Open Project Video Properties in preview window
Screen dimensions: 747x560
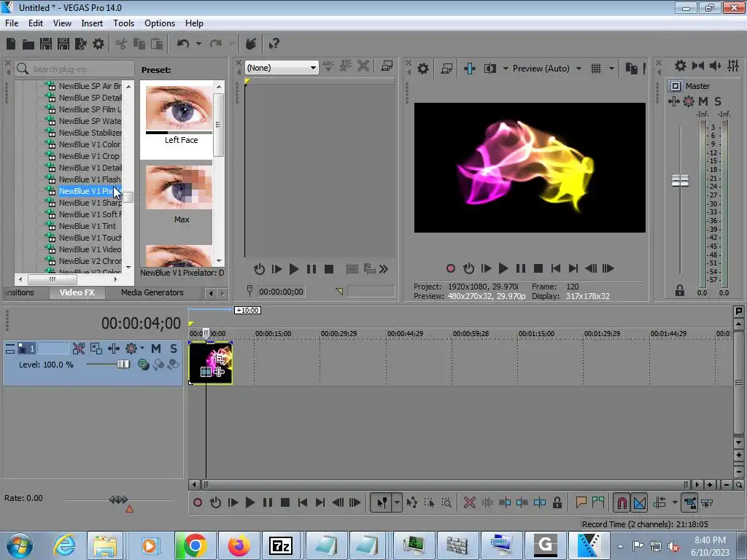pyautogui.click(x=422, y=69)
